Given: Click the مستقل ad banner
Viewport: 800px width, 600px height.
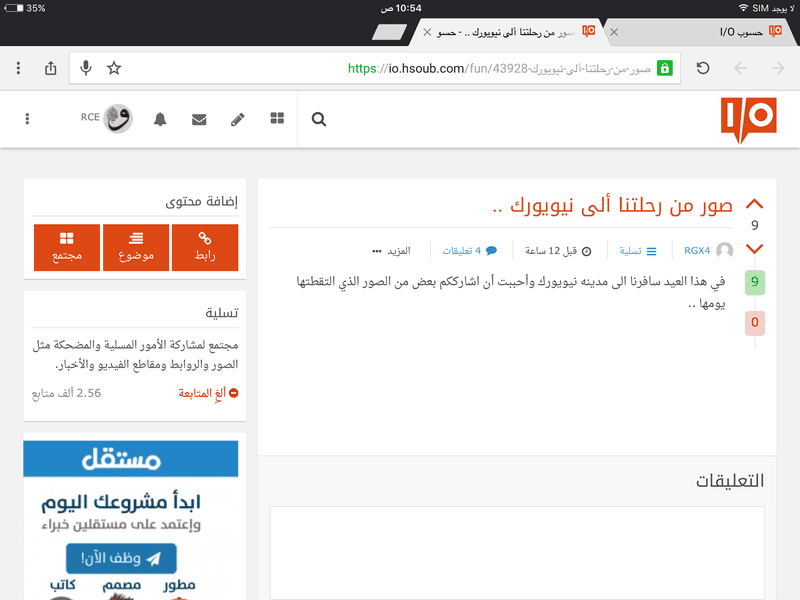Looking at the screenshot, I should coord(131,459).
